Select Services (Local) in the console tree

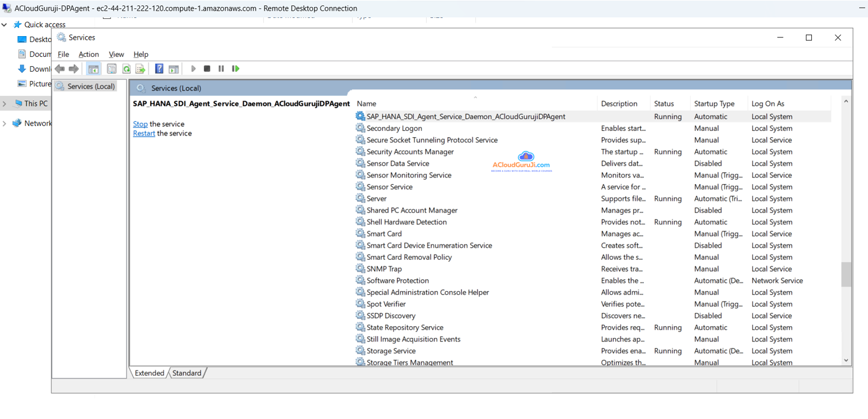(x=91, y=86)
